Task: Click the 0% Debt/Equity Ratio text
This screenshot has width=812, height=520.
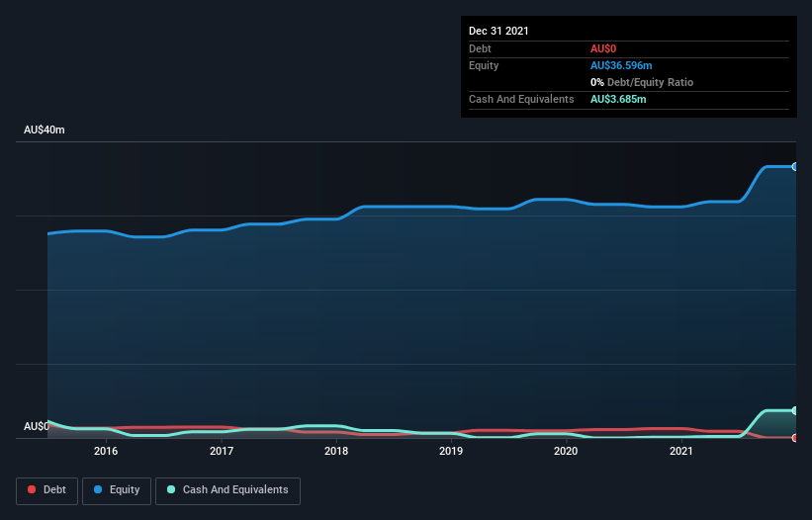Action: [x=642, y=82]
